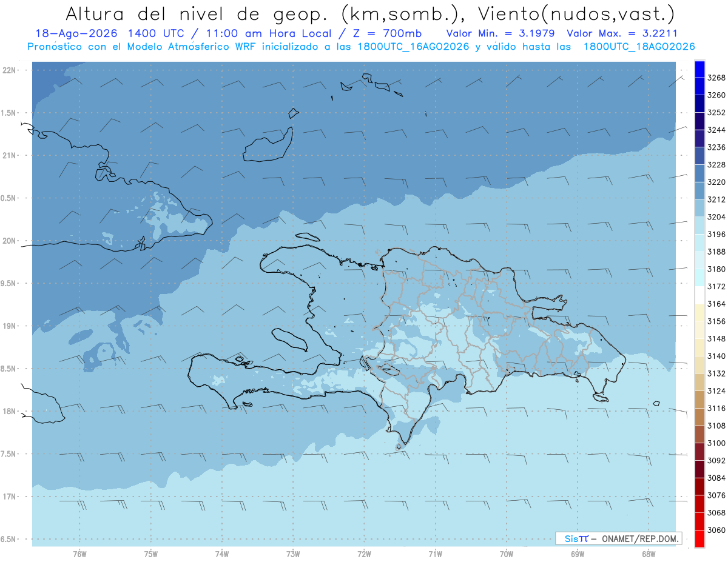The width and height of the screenshot is (728, 562).
Task: Click the "Valor Min. = 3.1979" value
Action: tap(502, 33)
